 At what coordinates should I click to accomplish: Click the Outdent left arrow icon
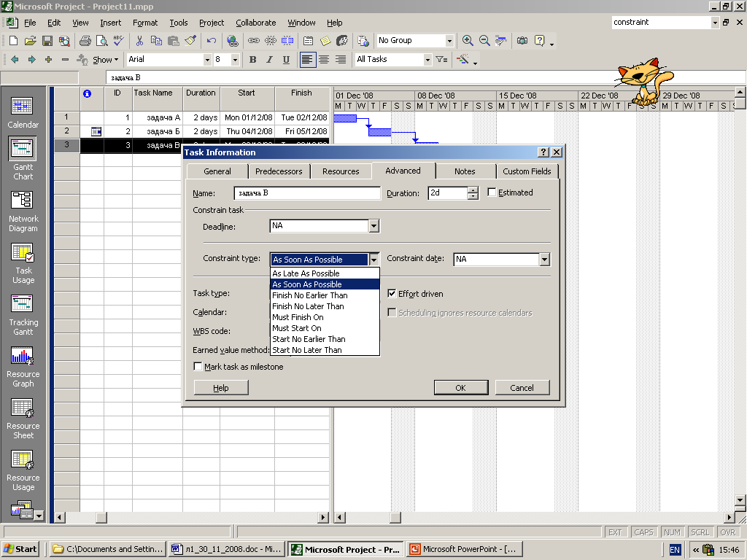click(x=15, y=60)
